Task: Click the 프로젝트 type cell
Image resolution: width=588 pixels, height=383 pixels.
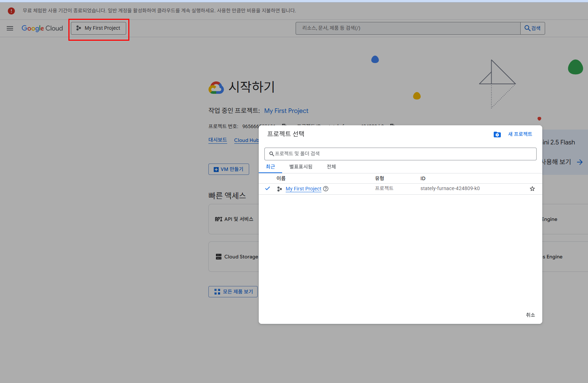Action: (384, 188)
